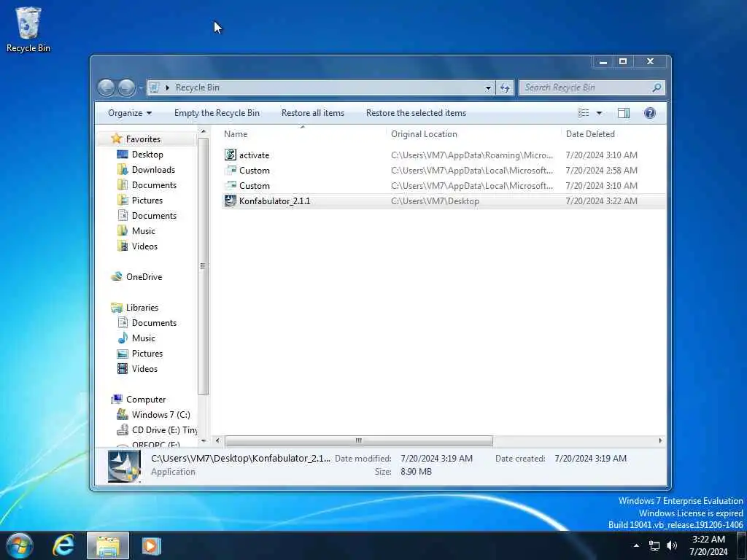Click the refresh button beside address bar
Image resolution: width=747 pixels, height=560 pixels.
point(505,87)
